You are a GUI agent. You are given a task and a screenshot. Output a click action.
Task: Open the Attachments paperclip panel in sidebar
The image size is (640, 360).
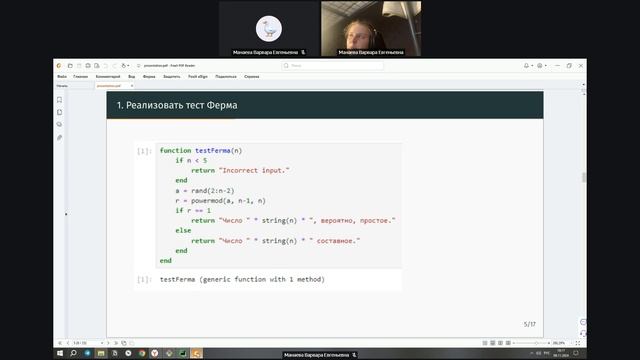coord(60,138)
